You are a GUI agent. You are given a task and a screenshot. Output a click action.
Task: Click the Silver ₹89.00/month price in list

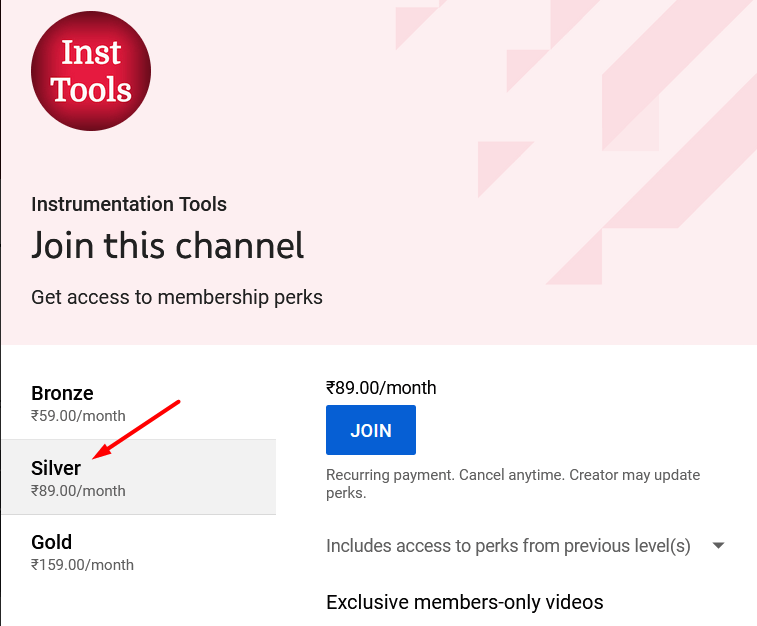(78, 491)
